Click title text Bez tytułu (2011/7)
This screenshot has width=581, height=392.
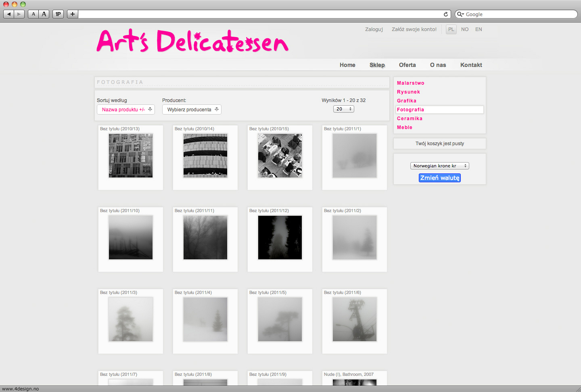(119, 374)
